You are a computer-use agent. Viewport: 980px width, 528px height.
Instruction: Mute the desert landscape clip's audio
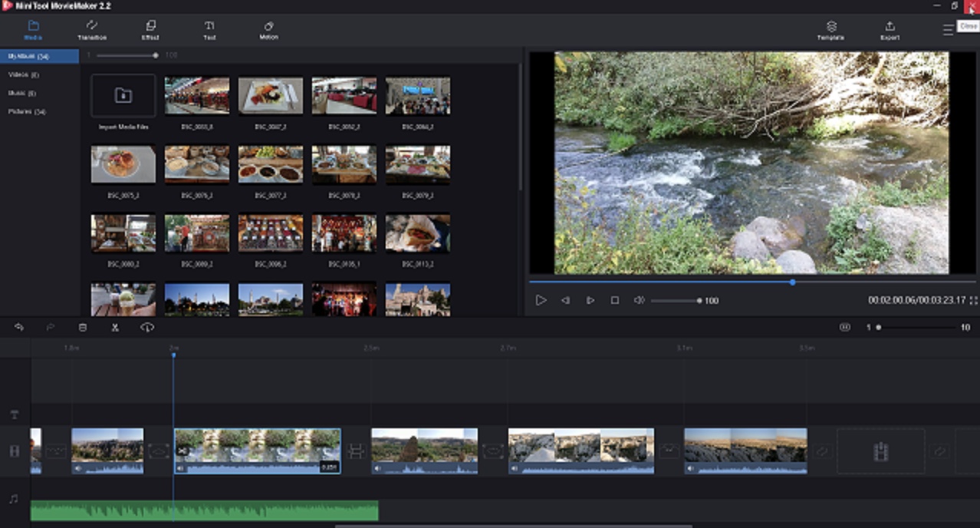pyautogui.click(x=691, y=468)
